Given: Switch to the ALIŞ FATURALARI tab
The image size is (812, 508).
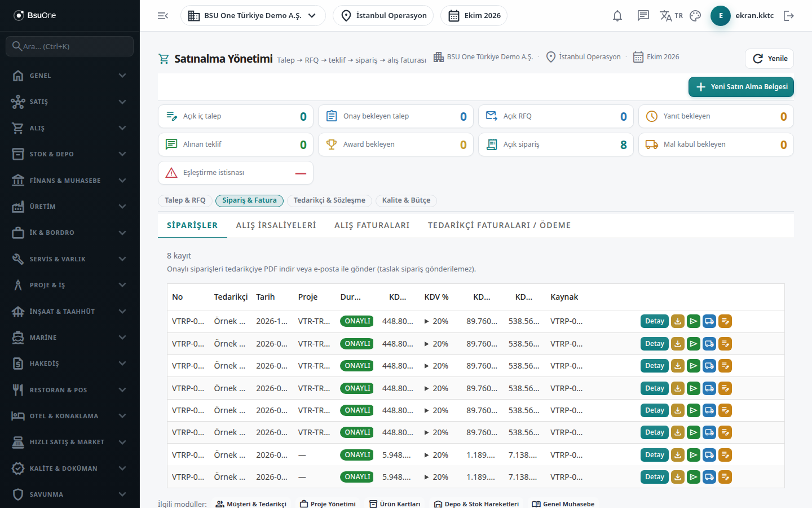Looking at the screenshot, I should pos(372,225).
